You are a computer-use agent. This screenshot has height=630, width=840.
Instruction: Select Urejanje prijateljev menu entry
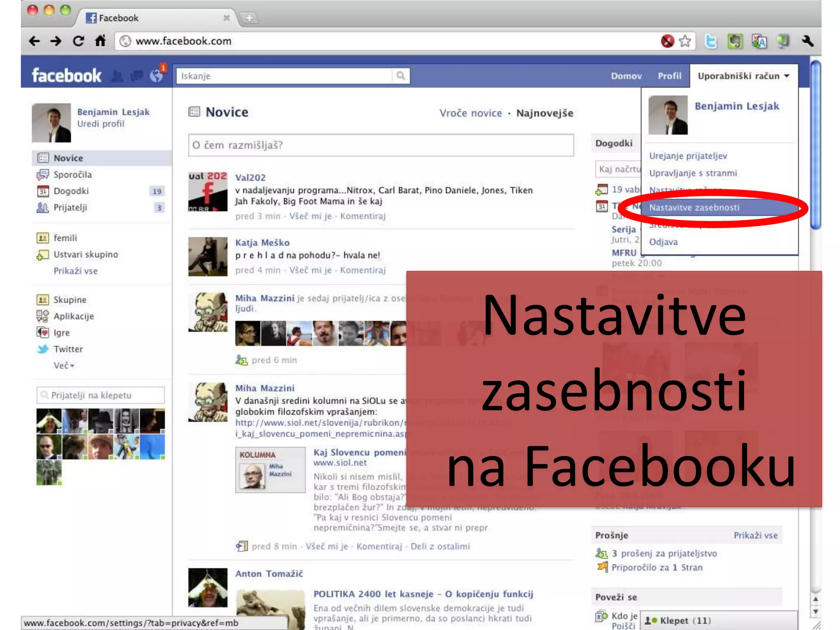pyautogui.click(x=688, y=156)
